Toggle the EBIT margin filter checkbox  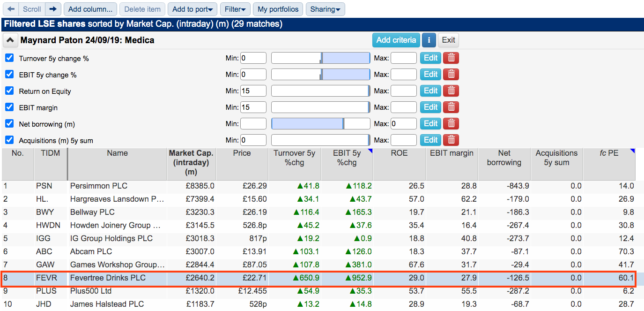pyautogui.click(x=9, y=107)
